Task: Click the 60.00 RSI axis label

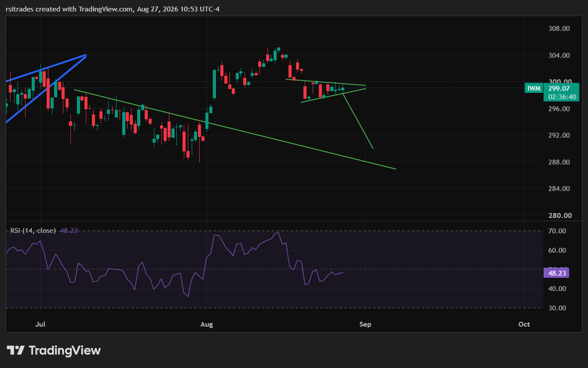Action: pos(557,250)
